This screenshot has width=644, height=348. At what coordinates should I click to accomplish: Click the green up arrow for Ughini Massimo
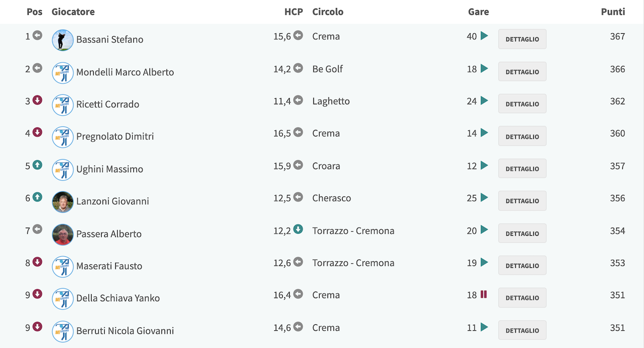[37, 165]
